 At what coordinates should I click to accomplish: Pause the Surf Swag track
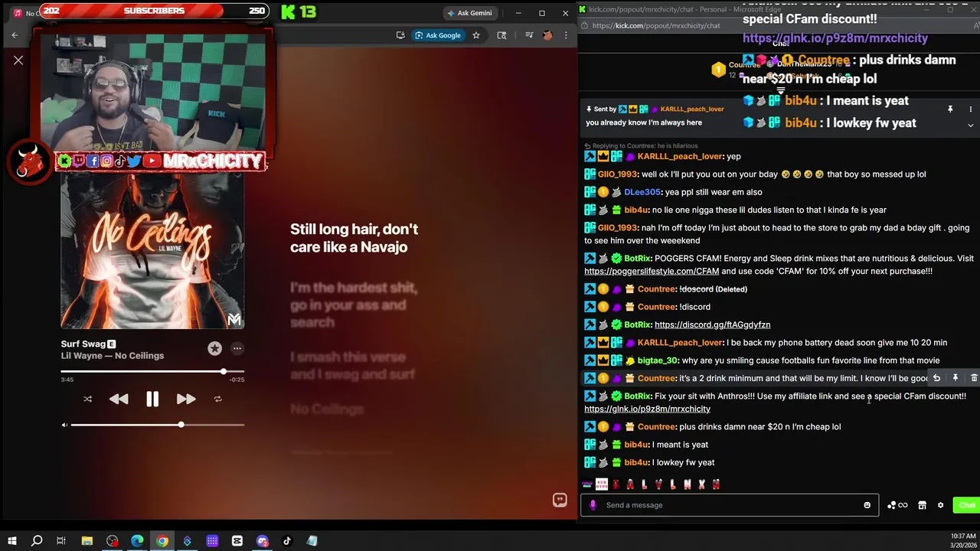click(x=152, y=399)
